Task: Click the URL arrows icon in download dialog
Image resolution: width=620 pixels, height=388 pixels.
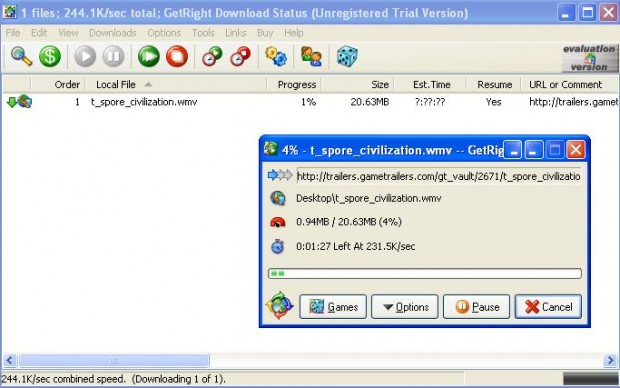Action: [x=280, y=175]
